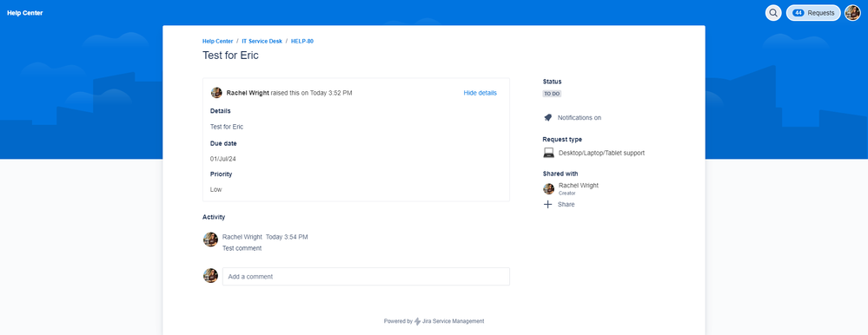Click Hide details link
Image resolution: width=868 pixels, height=335 pixels.
pos(480,93)
